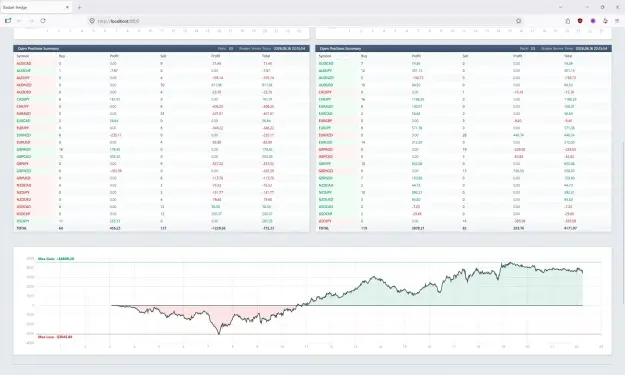Click Symbol header in right table
Viewport: 625px width, 375px height.
point(325,56)
